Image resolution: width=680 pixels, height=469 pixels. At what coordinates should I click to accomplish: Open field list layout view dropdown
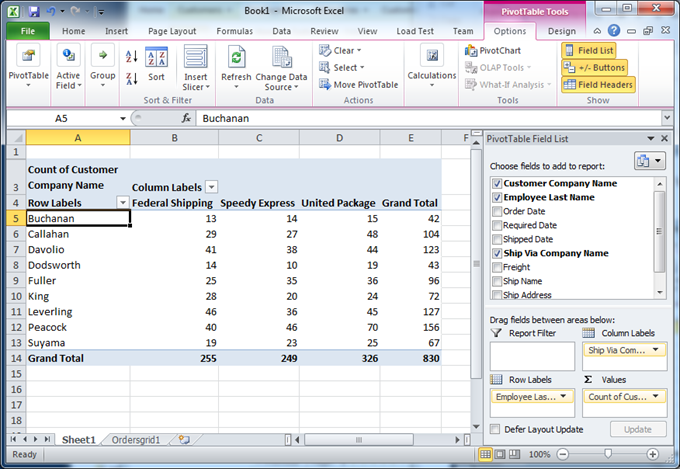650,161
